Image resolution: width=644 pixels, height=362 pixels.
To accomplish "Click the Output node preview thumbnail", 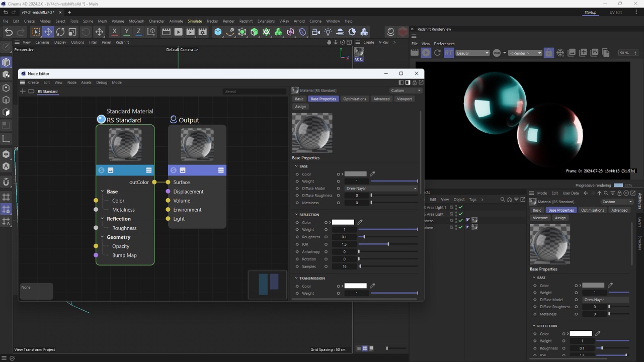I will [197, 145].
